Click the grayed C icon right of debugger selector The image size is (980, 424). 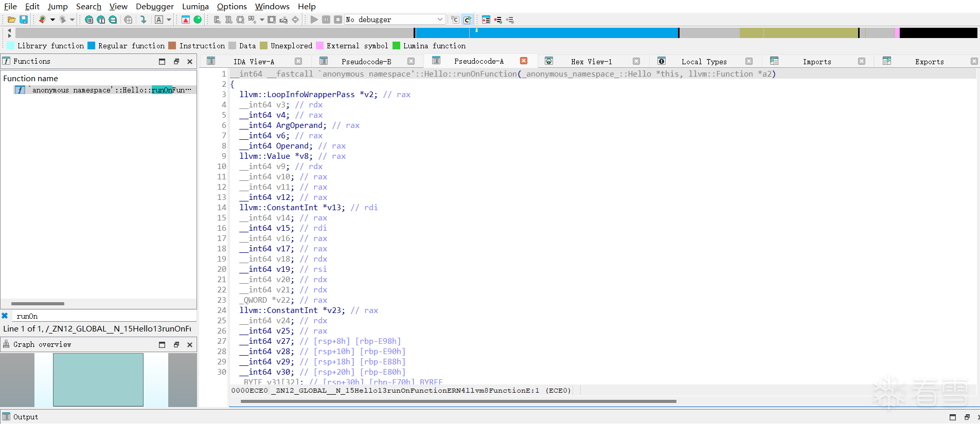455,20
